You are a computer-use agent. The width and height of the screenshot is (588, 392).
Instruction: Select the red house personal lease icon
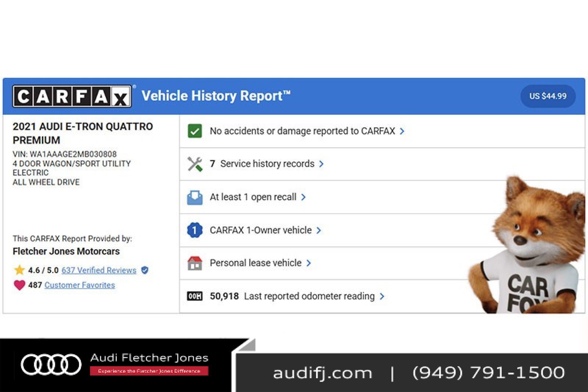pos(194,263)
